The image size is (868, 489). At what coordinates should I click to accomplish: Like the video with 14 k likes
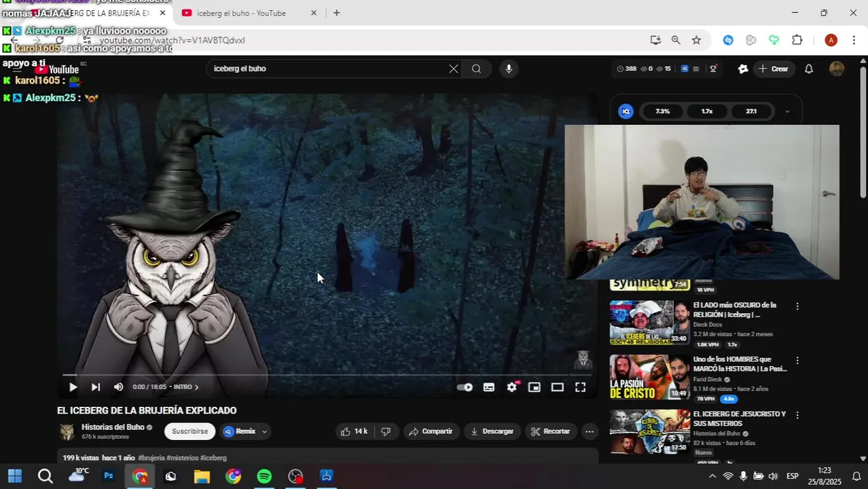[354, 431]
